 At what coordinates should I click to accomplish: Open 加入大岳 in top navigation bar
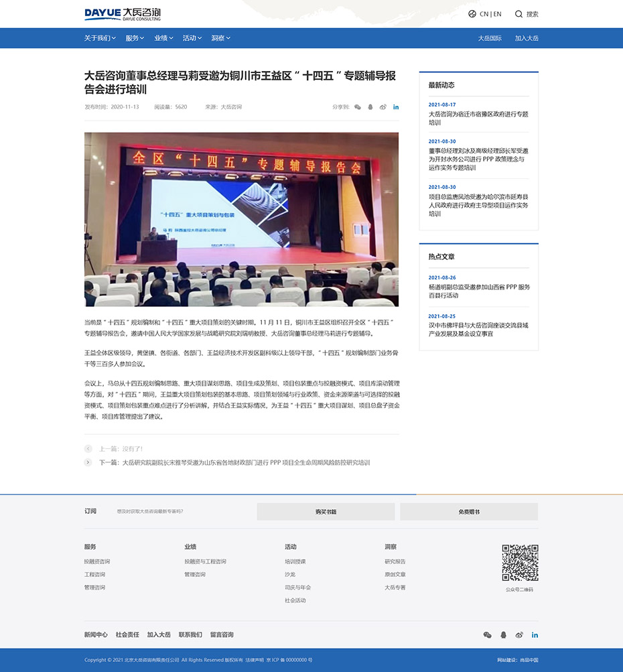[527, 38]
